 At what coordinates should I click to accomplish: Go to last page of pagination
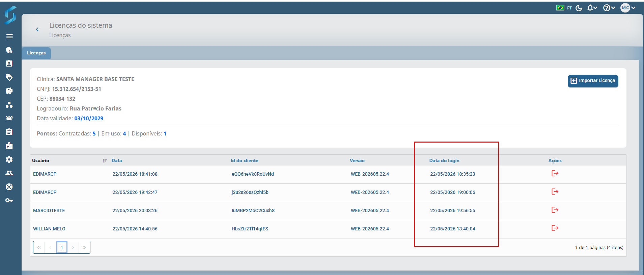(84, 247)
